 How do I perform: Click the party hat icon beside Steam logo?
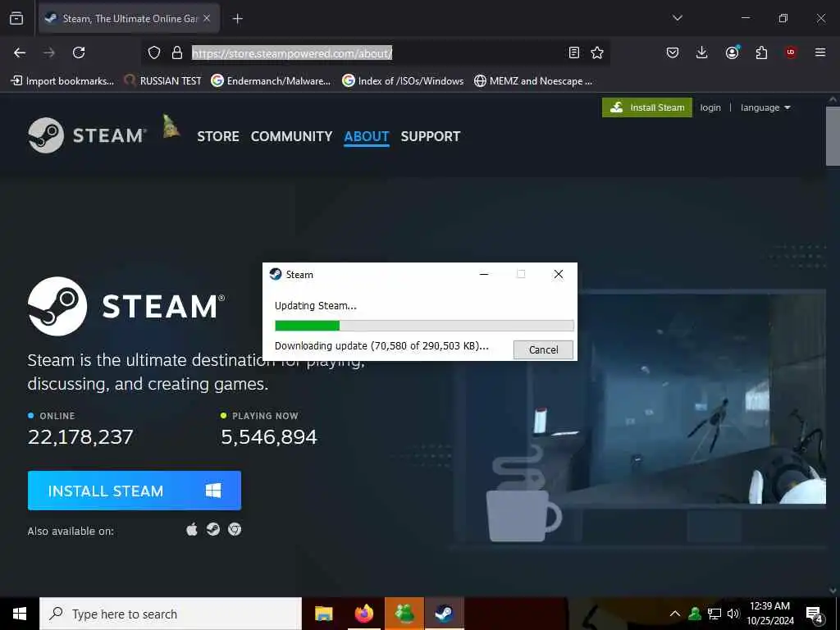171,126
